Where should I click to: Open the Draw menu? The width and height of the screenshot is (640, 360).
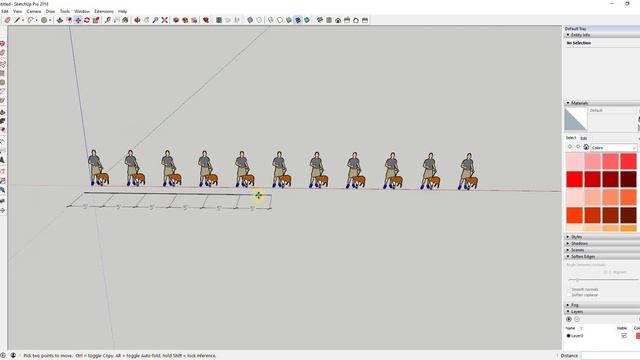click(x=50, y=11)
